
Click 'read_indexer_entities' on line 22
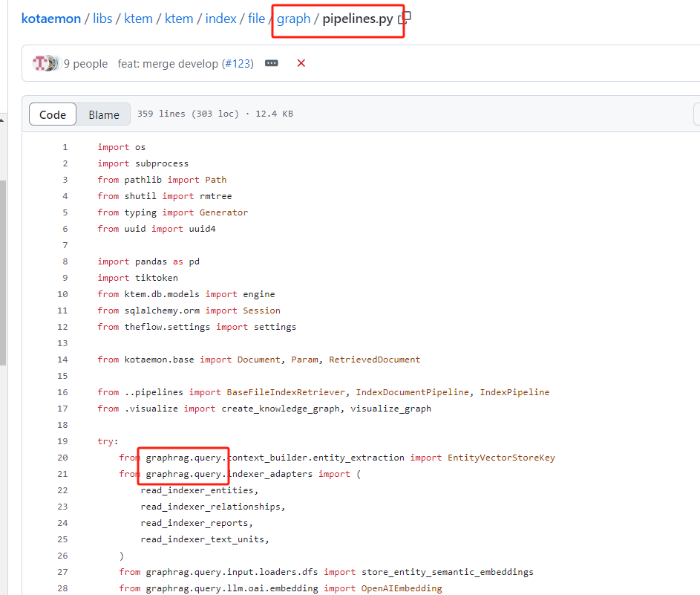tap(197, 490)
